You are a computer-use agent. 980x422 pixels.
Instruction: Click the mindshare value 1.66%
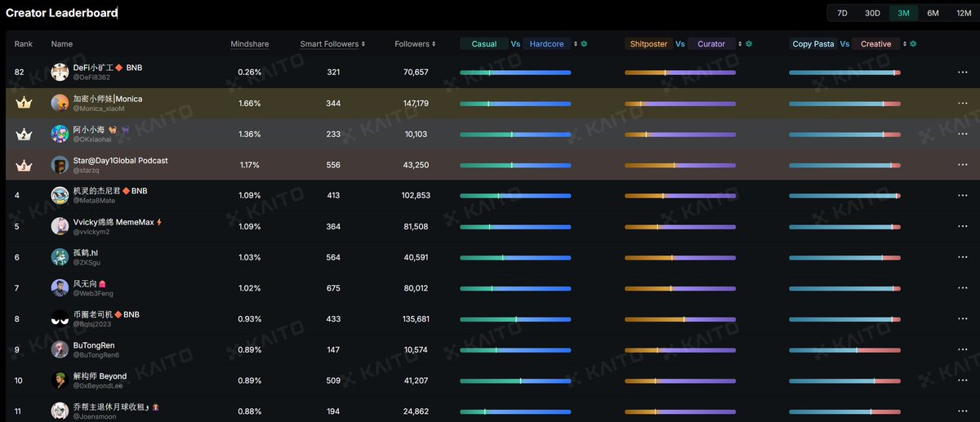pos(249,104)
